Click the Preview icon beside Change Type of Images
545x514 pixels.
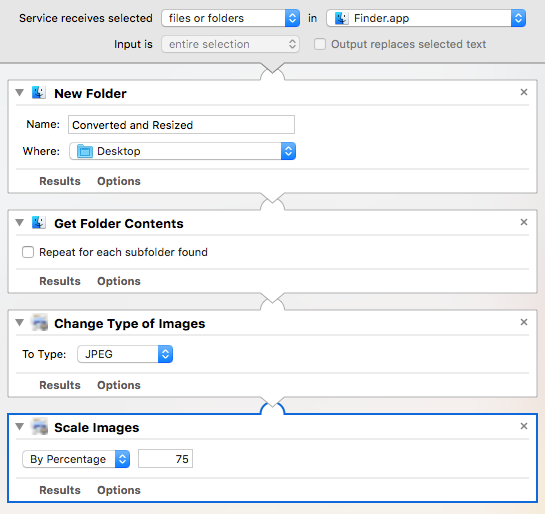pyautogui.click(x=40, y=323)
